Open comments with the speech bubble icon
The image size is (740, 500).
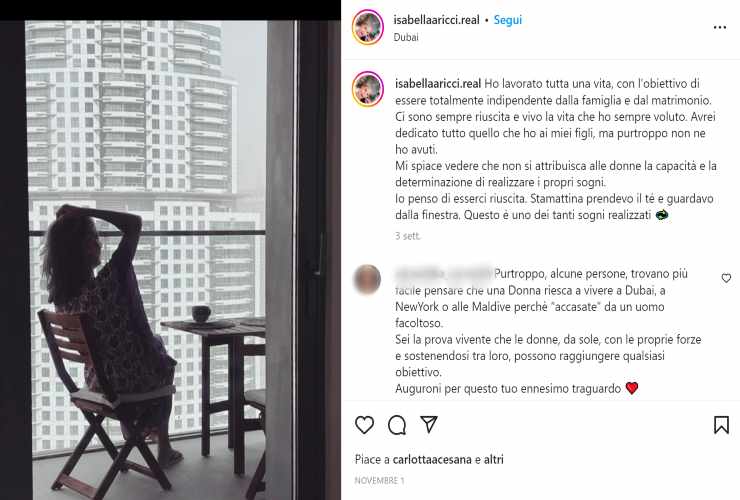(397, 425)
